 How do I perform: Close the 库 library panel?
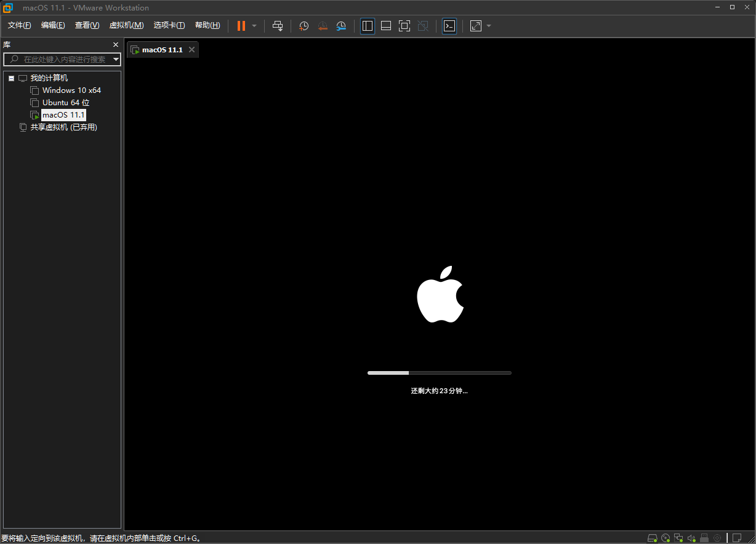pyautogui.click(x=115, y=45)
